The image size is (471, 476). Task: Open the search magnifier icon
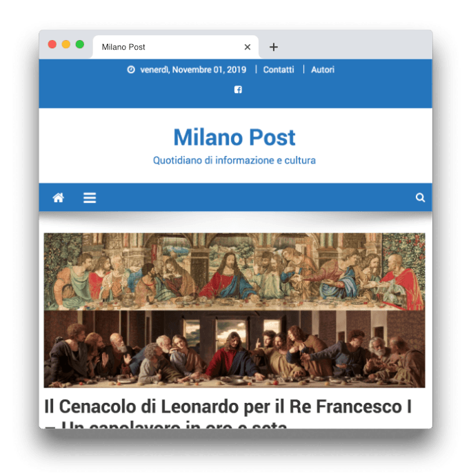click(420, 197)
